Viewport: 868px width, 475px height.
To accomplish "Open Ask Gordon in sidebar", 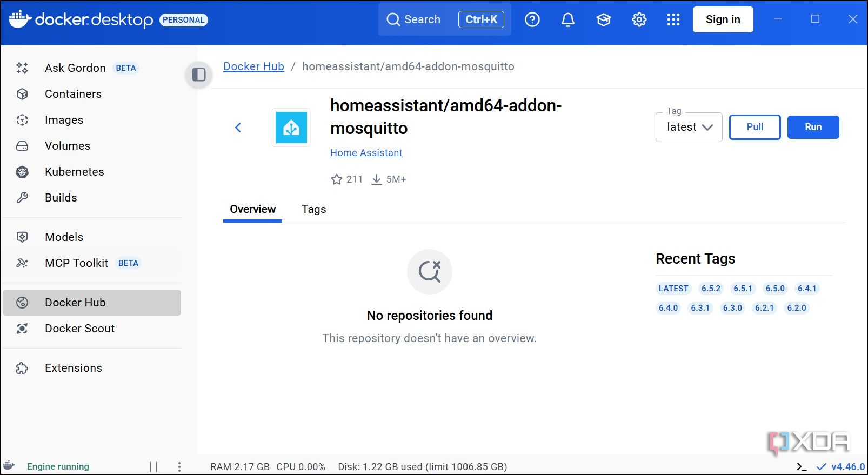I will coord(92,68).
